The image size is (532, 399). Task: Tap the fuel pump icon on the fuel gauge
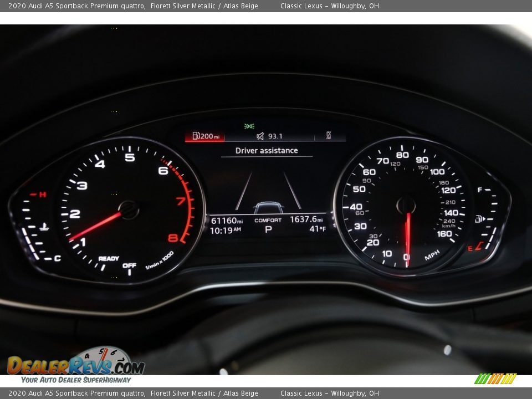coord(480,219)
